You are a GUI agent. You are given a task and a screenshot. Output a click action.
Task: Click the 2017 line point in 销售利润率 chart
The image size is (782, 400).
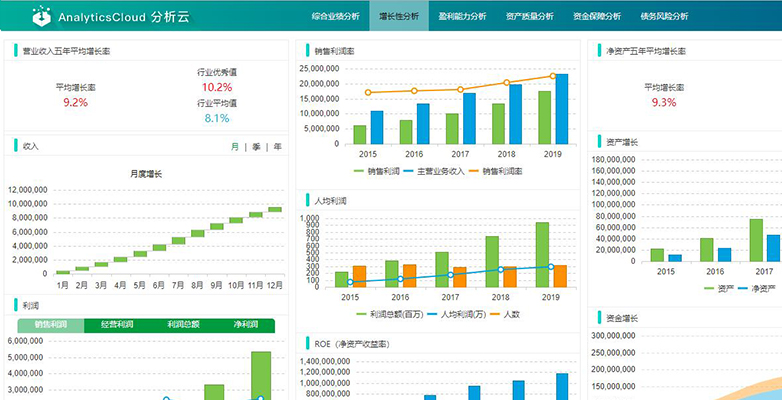(x=460, y=90)
